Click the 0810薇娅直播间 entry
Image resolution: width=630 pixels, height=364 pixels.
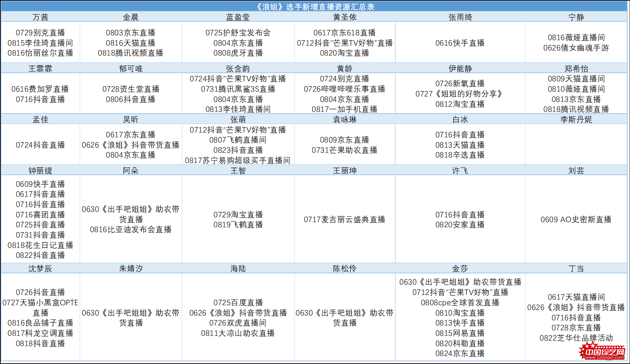576,89
